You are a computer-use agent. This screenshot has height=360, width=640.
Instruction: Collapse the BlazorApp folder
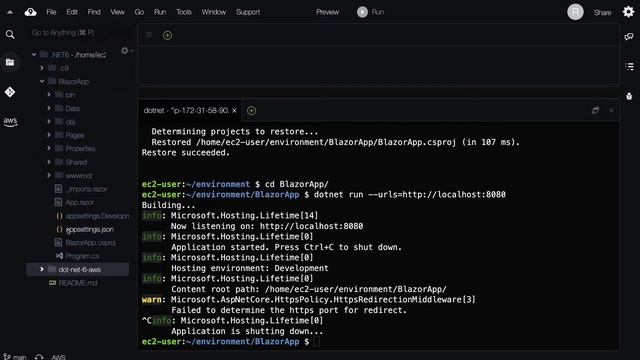(42, 82)
